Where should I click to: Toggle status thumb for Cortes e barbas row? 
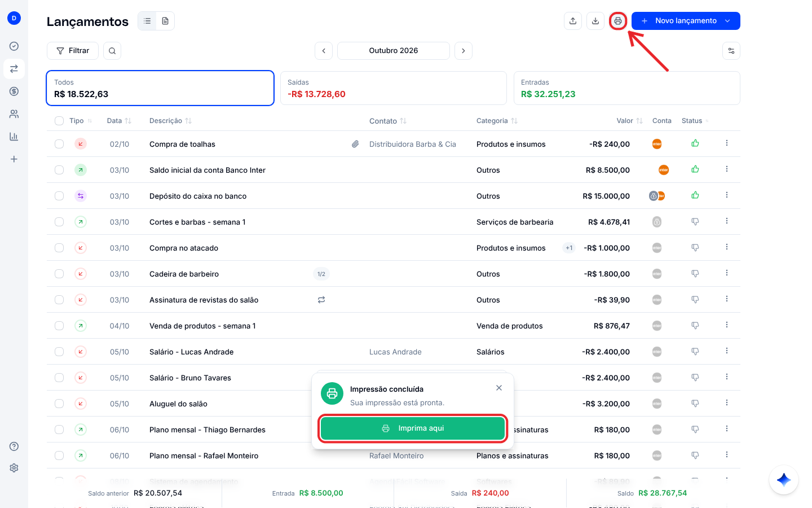[x=695, y=222]
